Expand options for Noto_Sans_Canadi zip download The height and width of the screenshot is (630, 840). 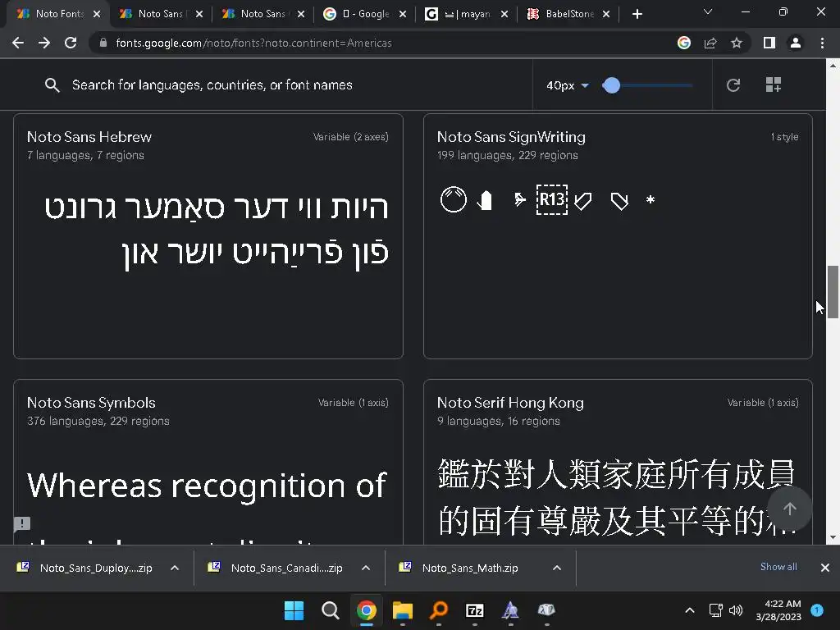tap(366, 568)
